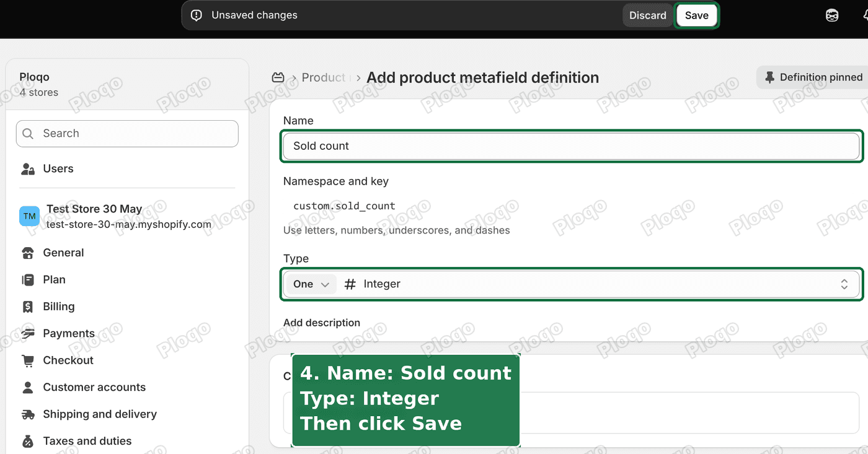Click the test-store-30-may.myshopify.com domain text
Screen dimensions: 868x454
click(129, 224)
